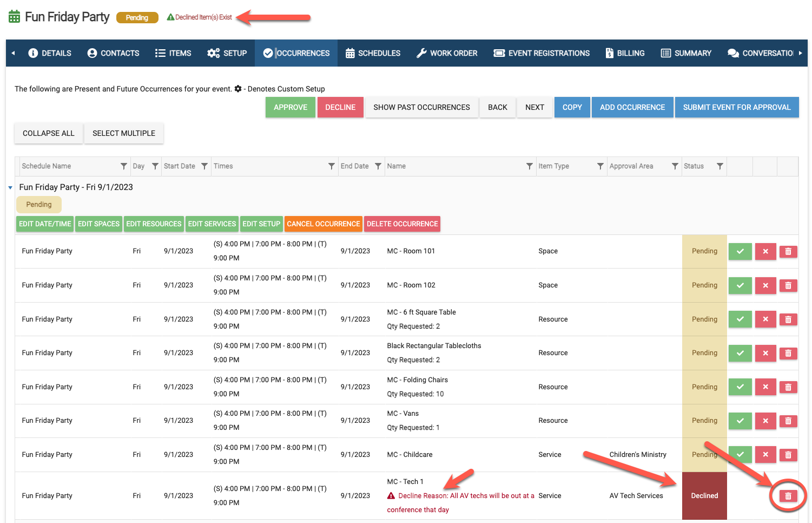The width and height of the screenshot is (812, 523).
Task: Enable Select Multiple mode
Action: (x=123, y=133)
